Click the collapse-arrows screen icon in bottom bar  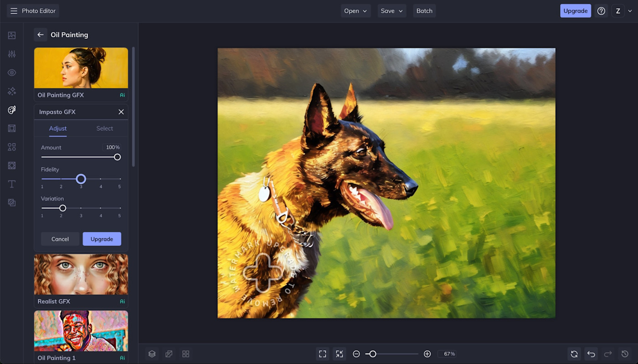pos(340,354)
